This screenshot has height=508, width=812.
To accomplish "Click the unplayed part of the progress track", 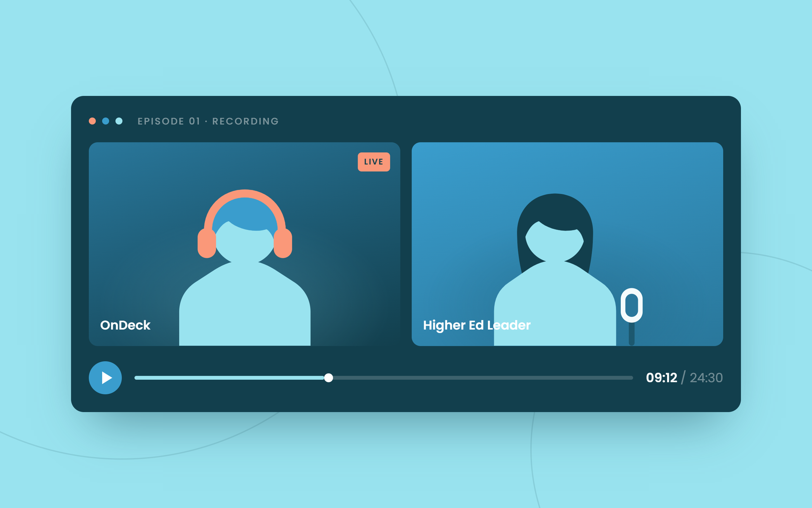I will pyautogui.click(x=483, y=378).
